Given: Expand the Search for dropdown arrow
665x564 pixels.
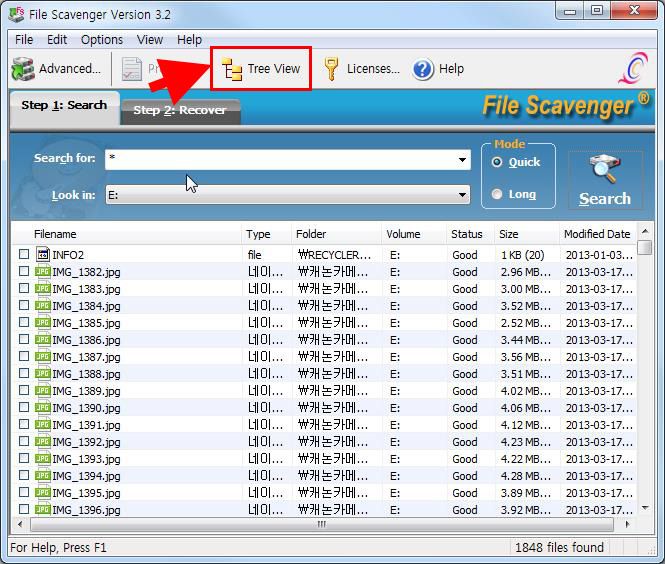Looking at the screenshot, I should 462,160.
